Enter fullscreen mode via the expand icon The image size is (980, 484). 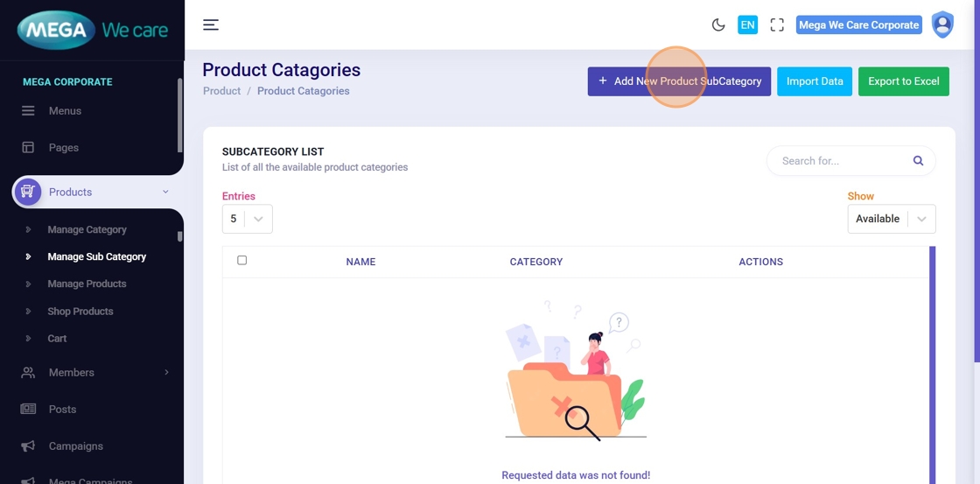777,25
